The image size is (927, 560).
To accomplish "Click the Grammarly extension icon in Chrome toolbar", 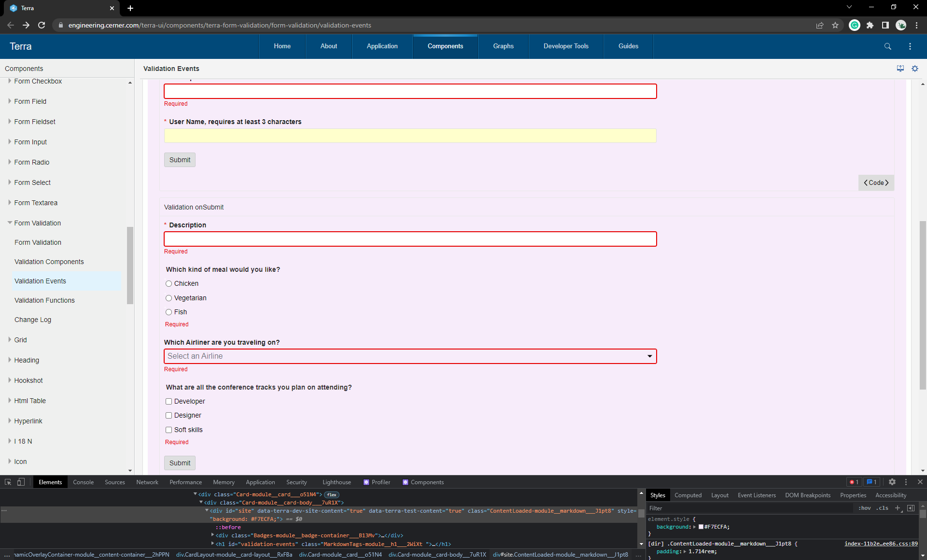I will [855, 25].
